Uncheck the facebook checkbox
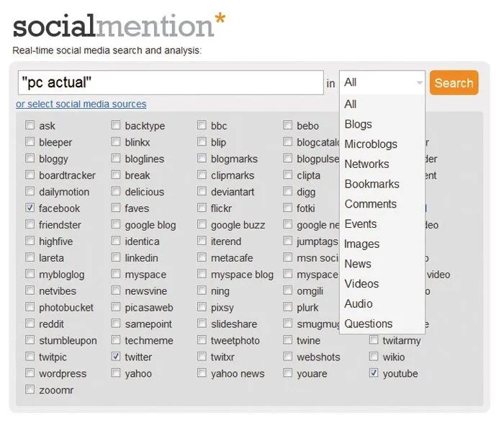Viewport: 504px width, 426px height. coord(30,208)
